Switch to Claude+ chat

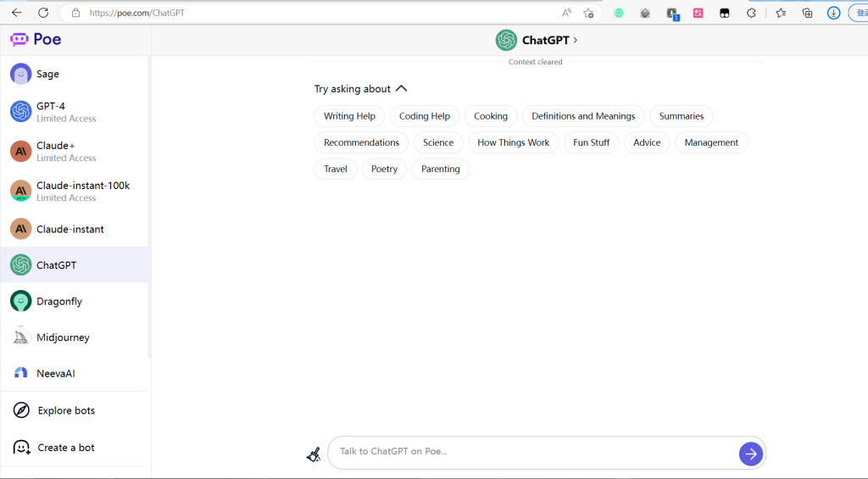pos(75,151)
